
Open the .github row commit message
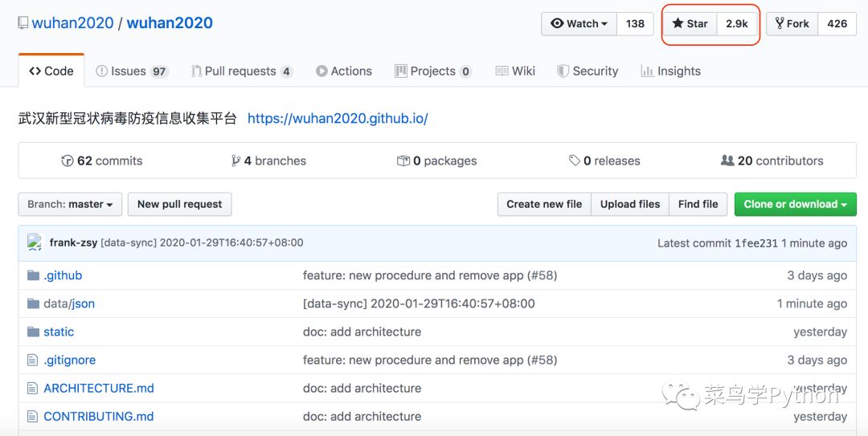(430, 275)
